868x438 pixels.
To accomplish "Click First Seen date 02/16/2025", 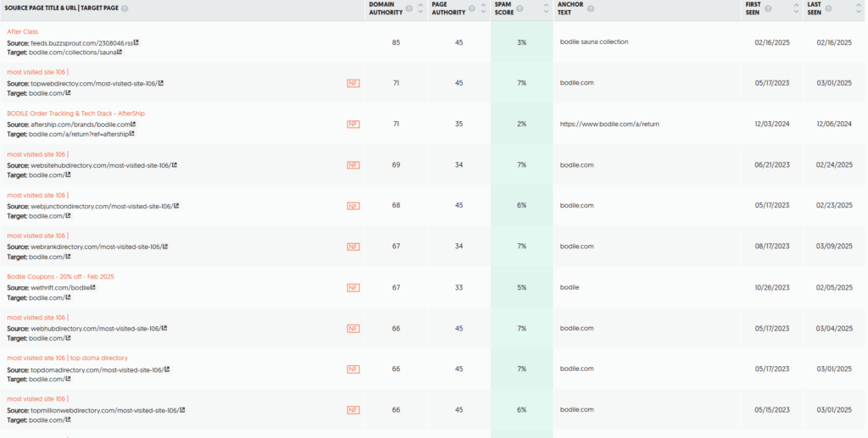I will [x=772, y=42].
